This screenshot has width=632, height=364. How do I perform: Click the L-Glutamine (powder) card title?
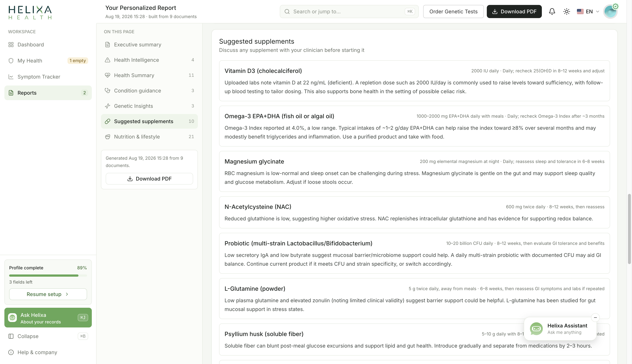point(255,289)
